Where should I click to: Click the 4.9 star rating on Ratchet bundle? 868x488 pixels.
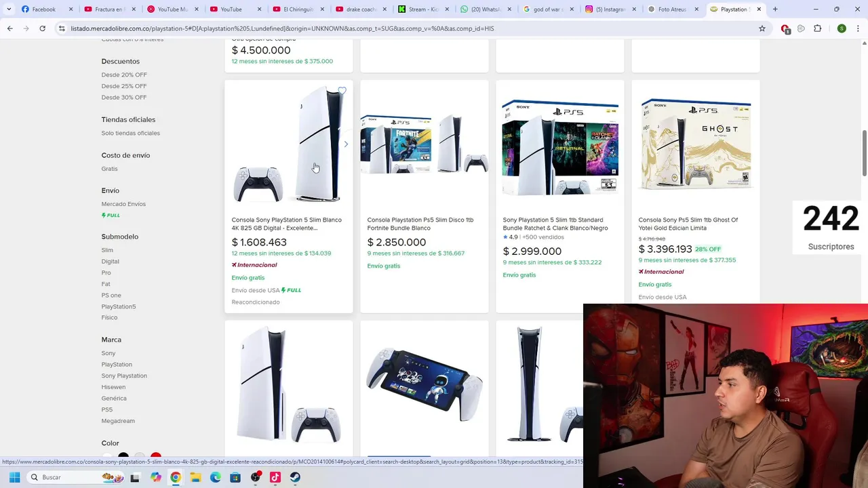pyautogui.click(x=510, y=237)
